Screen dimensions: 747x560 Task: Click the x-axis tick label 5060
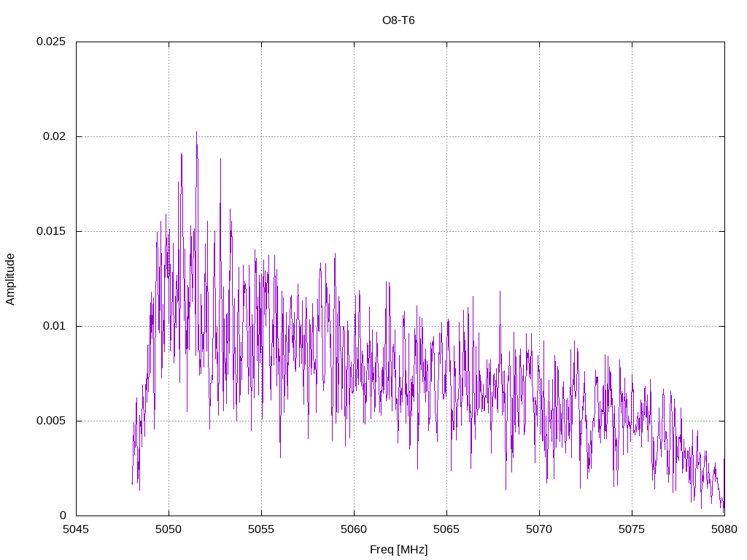pos(354,529)
